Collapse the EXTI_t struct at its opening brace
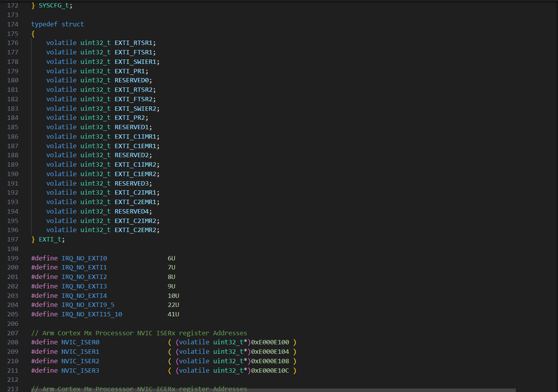558x392 pixels. pos(33,34)
